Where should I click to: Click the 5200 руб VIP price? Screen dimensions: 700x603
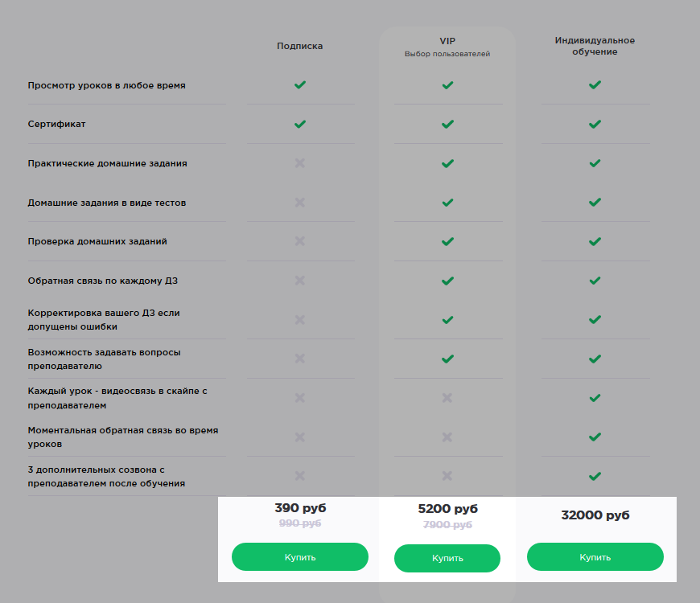tap(447, 509)
